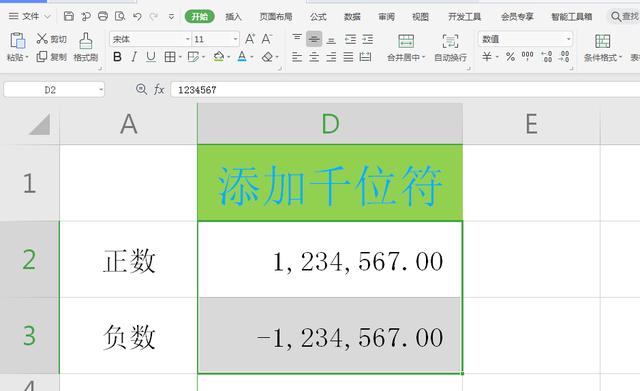640x391 pixels.
Task: Click distributed alignment icon
Action: [365, 57]
